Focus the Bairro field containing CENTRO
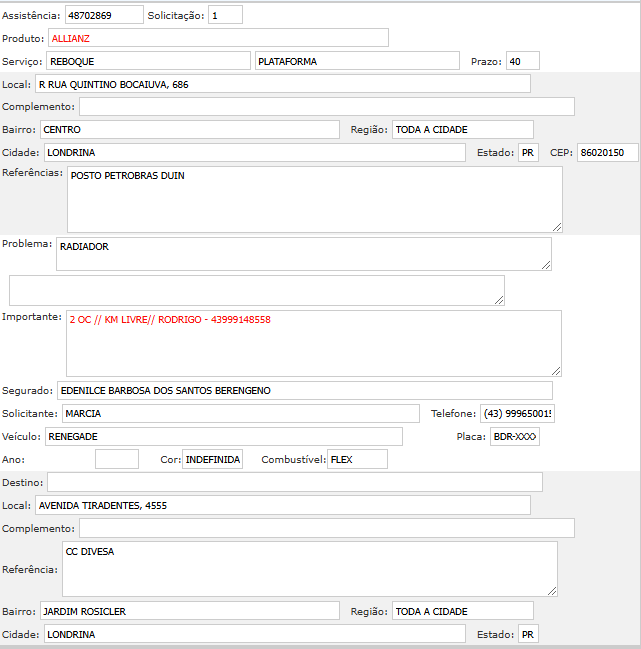Viewport: 641px width, 649px height. (190, 130)
